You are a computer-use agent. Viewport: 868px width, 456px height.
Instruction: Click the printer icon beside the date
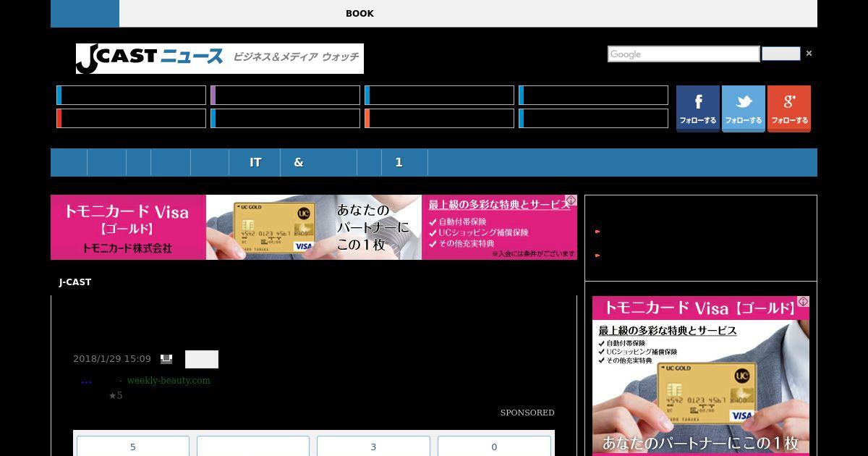(x=166, y=359)
